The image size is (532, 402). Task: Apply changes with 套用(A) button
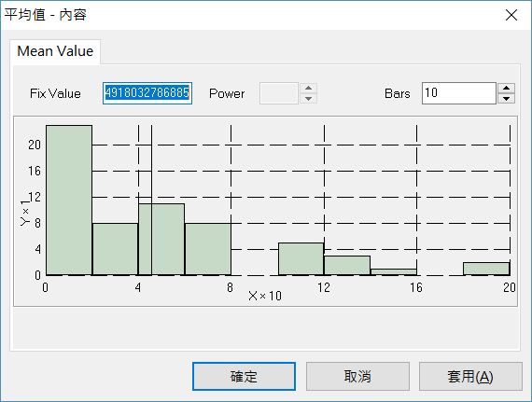click(470, 376)
